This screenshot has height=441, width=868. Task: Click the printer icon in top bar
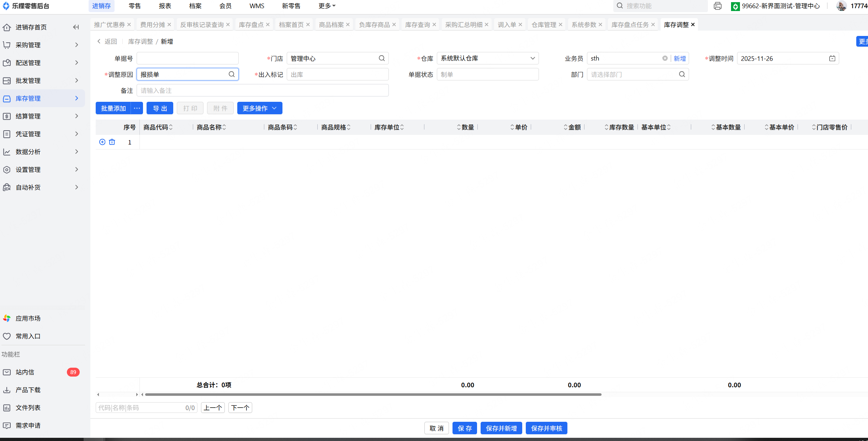pos(718,6)
